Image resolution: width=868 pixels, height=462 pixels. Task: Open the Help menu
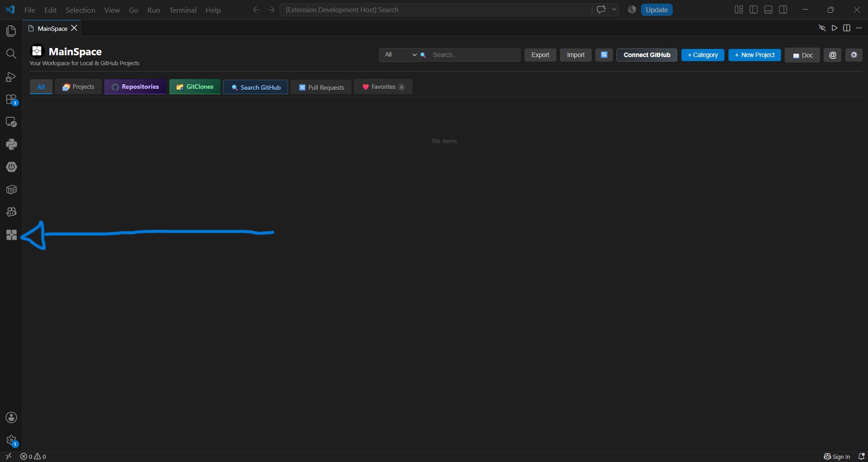click(x=213, y=10)
